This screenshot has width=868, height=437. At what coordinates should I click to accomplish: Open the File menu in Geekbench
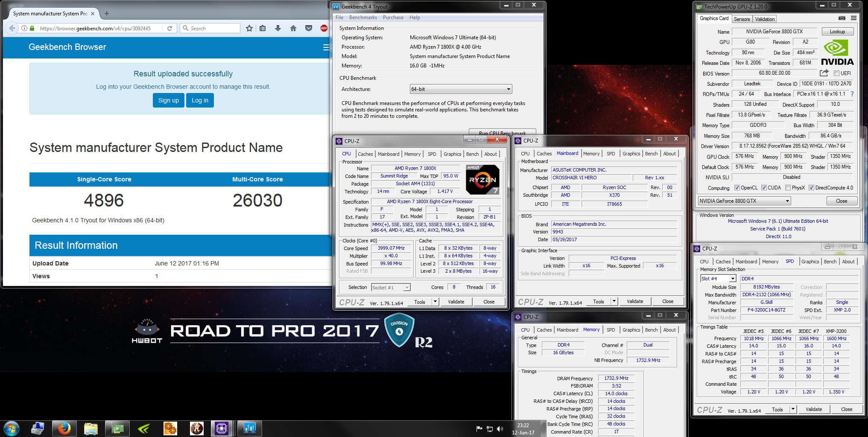(339, 17)
